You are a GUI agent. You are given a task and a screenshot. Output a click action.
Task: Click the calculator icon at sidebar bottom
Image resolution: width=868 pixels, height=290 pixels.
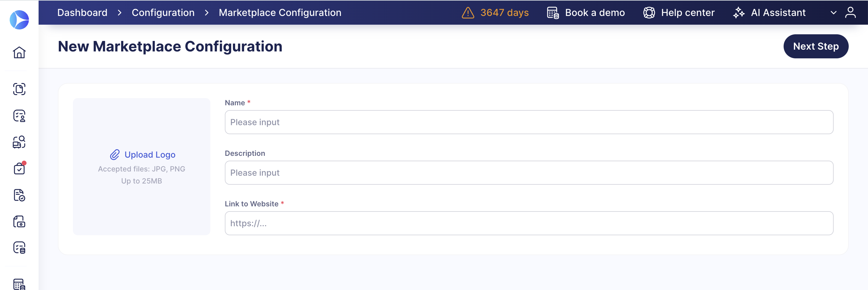coord(19,284)
